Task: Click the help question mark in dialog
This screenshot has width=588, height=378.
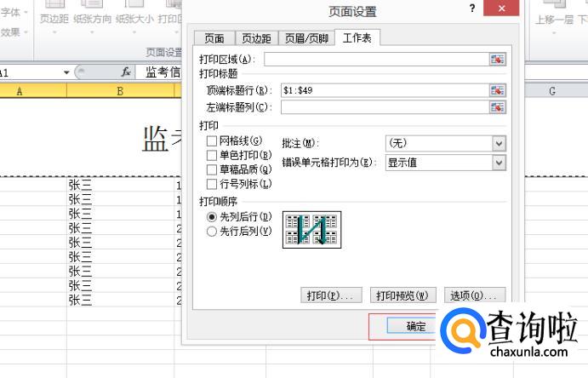Action: tap(472, 9)
